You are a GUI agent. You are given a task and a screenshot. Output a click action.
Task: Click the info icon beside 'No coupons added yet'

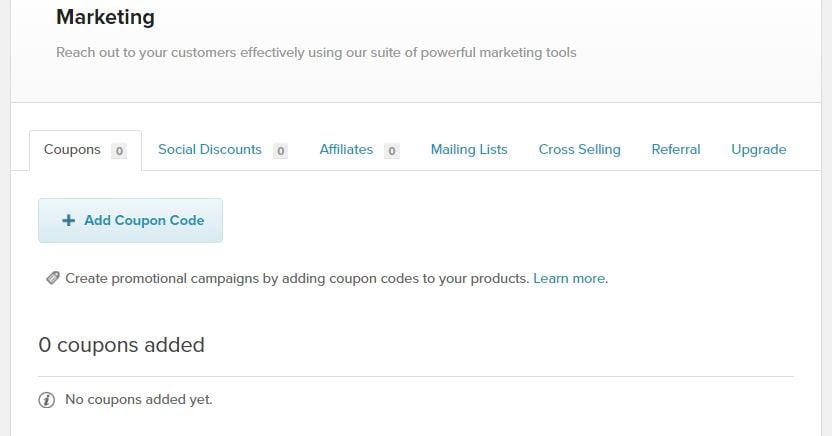coord(46,400)
